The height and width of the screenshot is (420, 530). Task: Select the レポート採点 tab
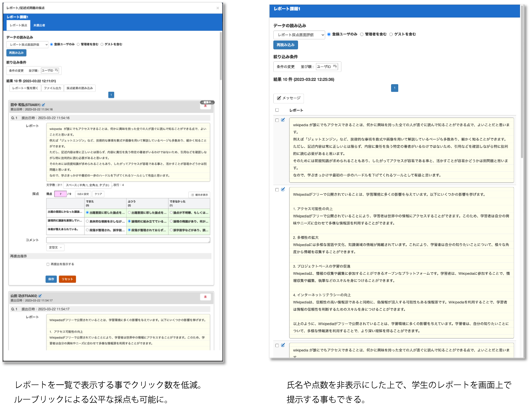tap(19, 25)
